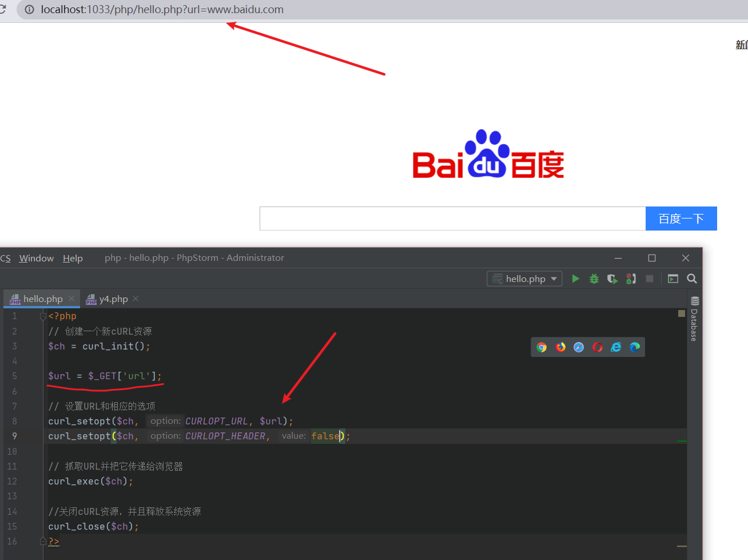Open Run Anything window icon in toolbar
748x560 pixels.
click(x=673, y=279)
